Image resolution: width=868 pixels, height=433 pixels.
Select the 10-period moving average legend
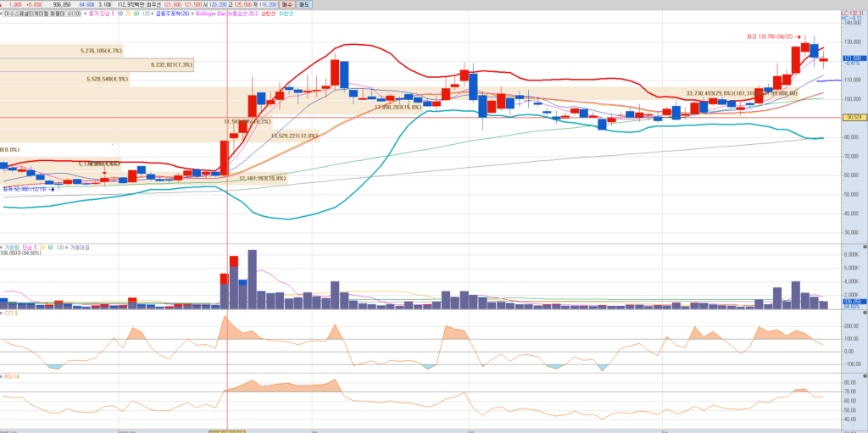click(120, 14)
